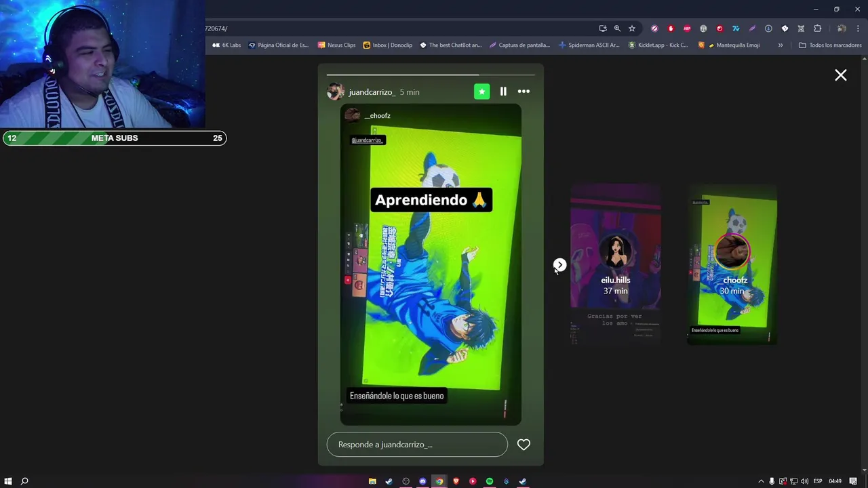Click the microphone tray icon
This screenshot has height=488, width=868.
tap(772, 481)
